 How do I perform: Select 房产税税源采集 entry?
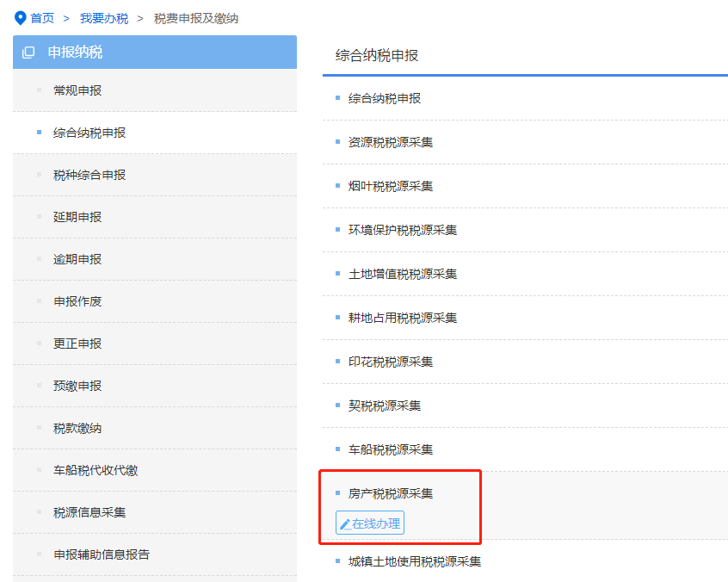click(391, 493)
